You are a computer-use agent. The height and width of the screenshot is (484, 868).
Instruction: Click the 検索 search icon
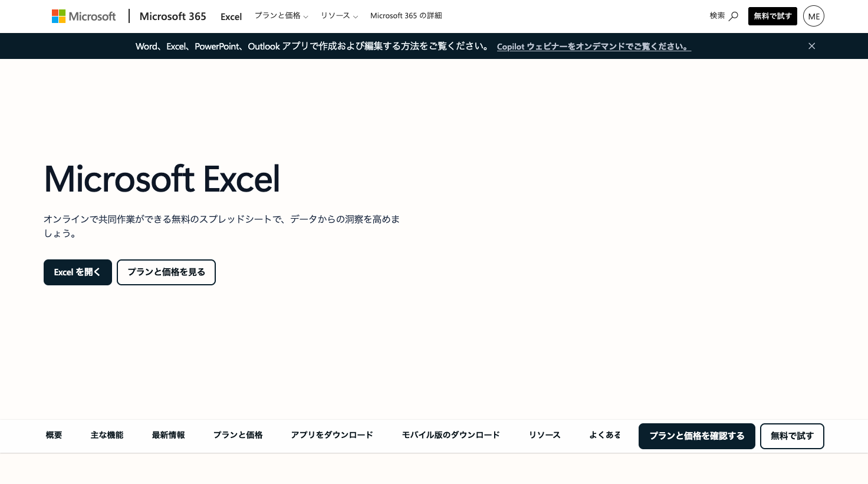pyautogui.click(x=724, y=16)
